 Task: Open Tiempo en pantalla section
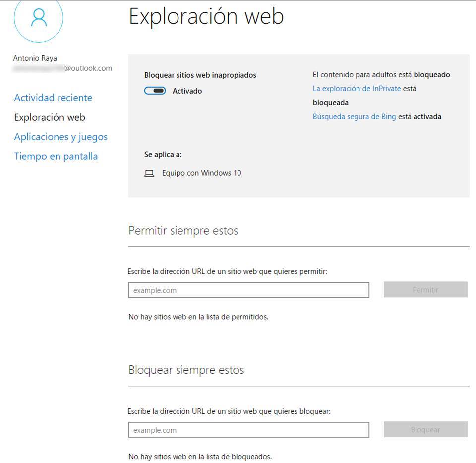coord(56,156)
